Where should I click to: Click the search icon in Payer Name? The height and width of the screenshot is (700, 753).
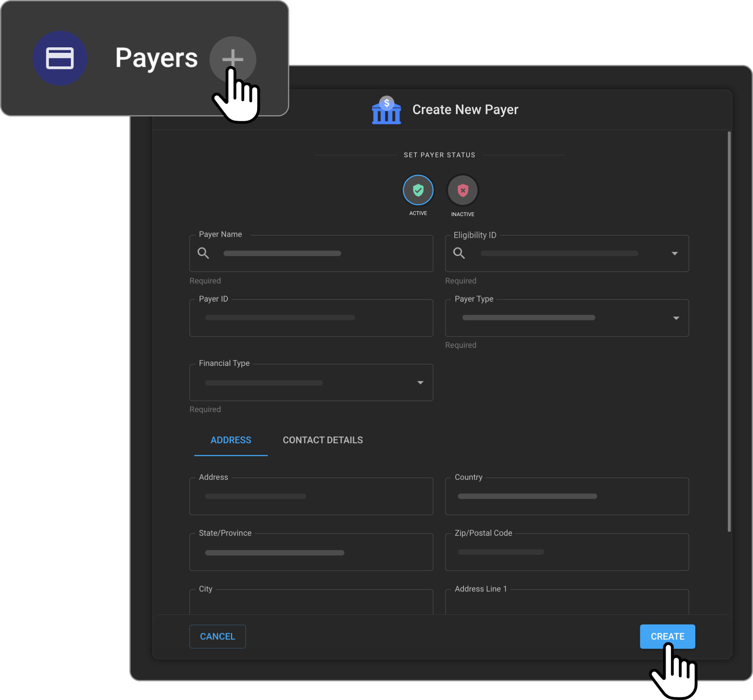click(x=204, y=253)
